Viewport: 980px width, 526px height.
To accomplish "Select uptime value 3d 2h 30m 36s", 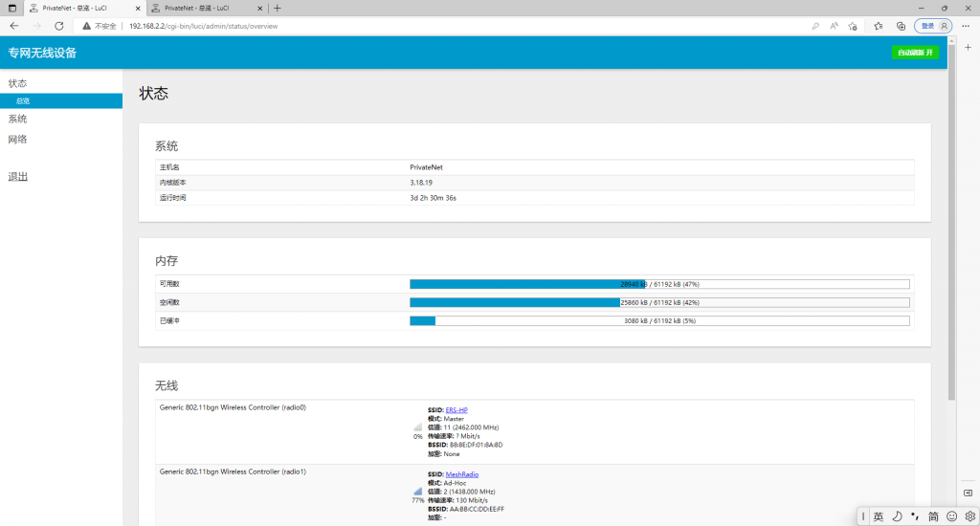I will (434, 197).
